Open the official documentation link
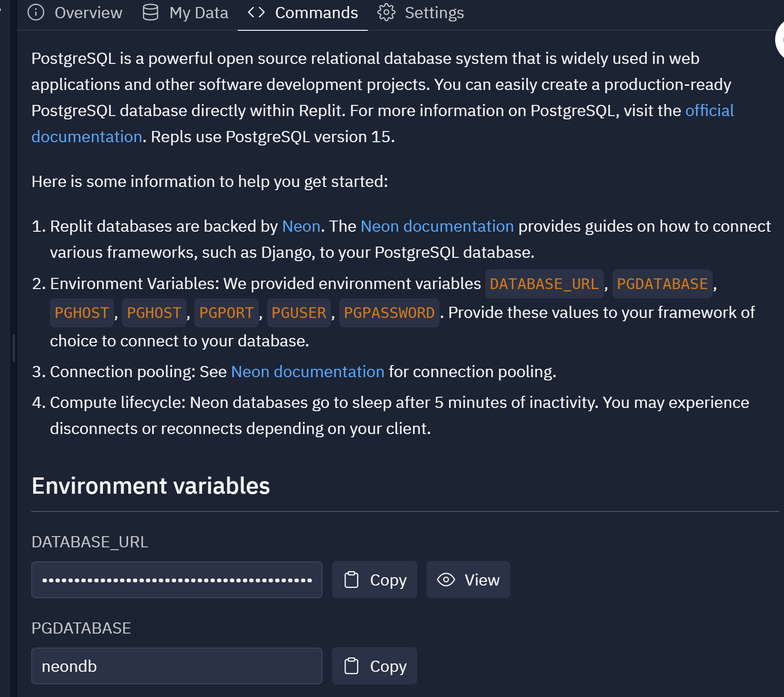This screenshot has height=697, width=784. 709,110
